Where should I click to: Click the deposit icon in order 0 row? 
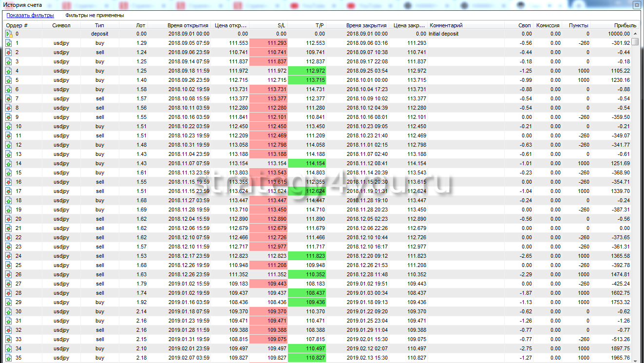point(9,34)
